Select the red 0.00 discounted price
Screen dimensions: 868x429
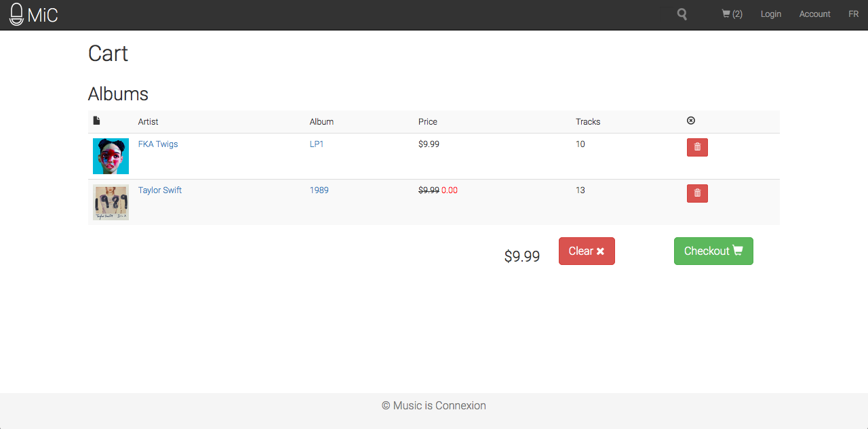pyautogui.click(x=450, y=190)
